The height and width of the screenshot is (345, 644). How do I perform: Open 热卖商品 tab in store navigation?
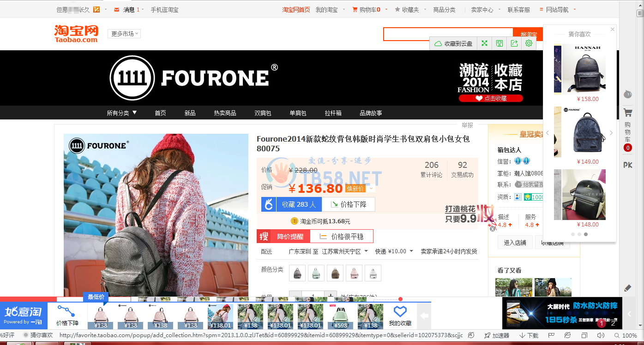pos(225,113)
